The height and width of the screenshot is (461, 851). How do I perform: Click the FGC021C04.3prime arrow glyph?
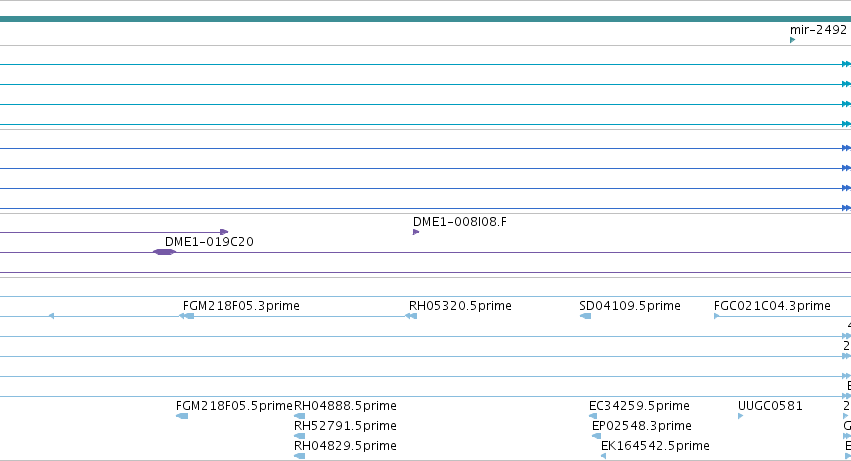pos(716,316)
